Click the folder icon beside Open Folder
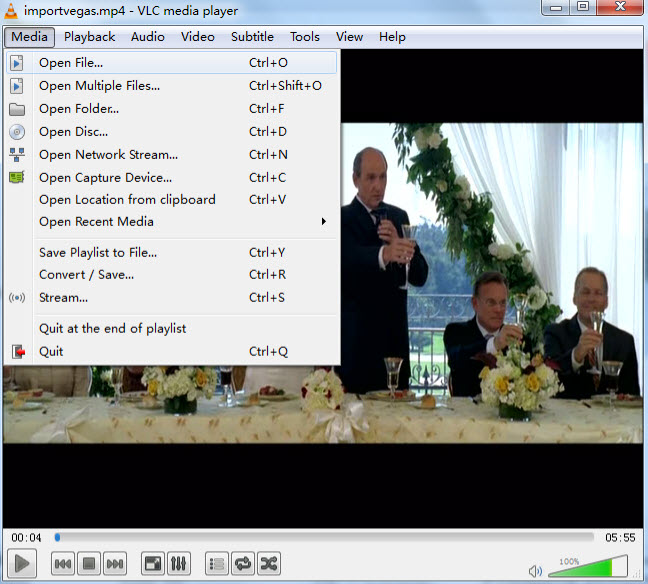Viewport: 648px width, 584px height. pyautogui.click(x=17, y=110)
